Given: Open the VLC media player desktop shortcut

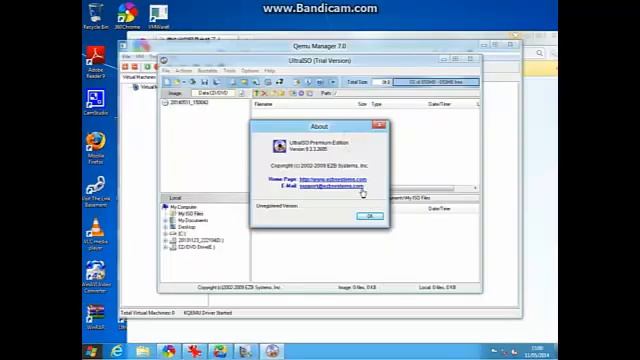Looking at the screenshot, I should pyautogui.click(x=96, y=234).
